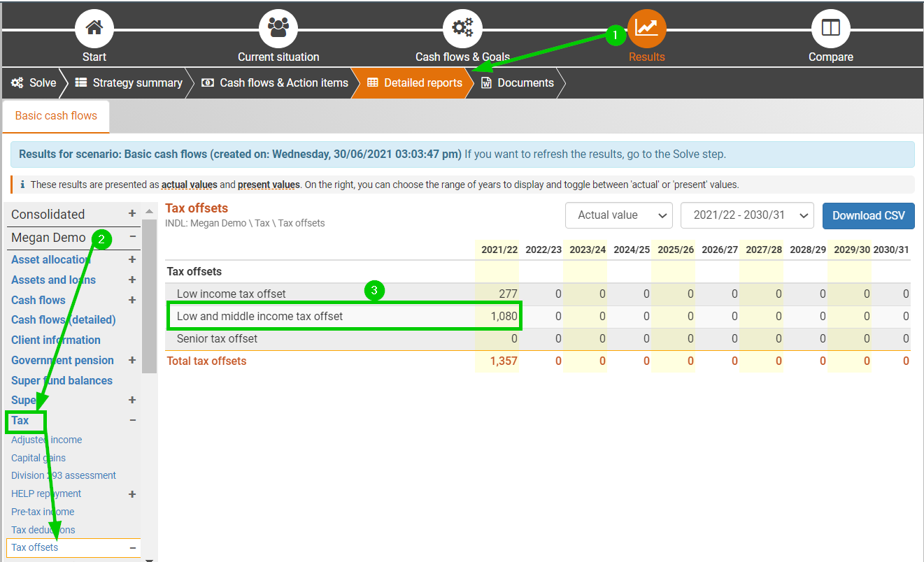This screenshot has width=924, height=562.
Task: Open the Compare columns icon
Action: (830, 29)
